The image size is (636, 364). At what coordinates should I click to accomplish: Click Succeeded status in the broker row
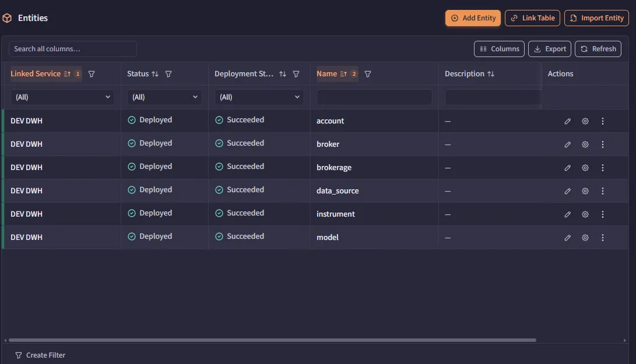click(x=240, y=143)
